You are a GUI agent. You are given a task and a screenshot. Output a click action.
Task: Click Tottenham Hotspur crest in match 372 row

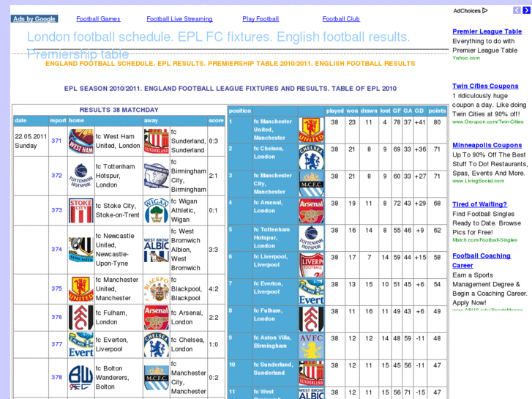pos(80,176)
